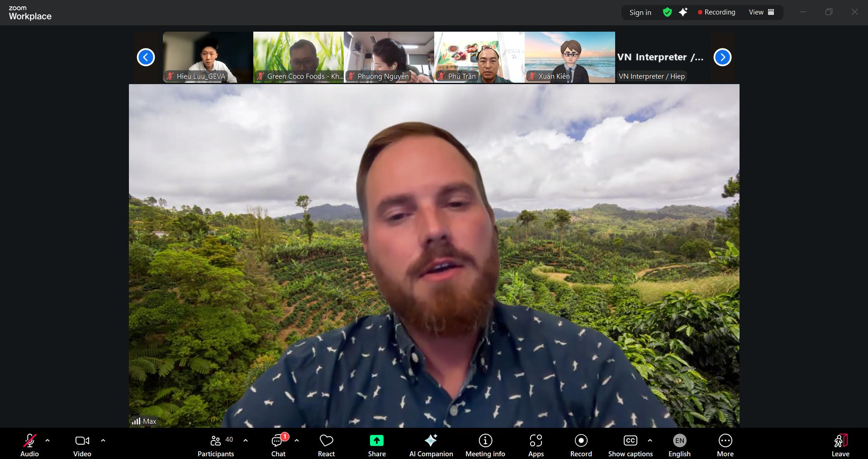
Task: Open the View layout menu
Action: click(761, 12)
